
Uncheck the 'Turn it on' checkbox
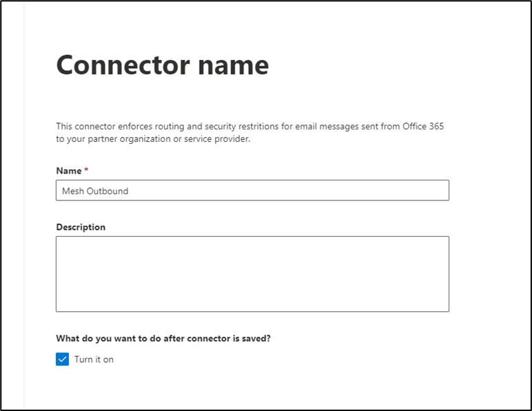[x=63, y=359]
